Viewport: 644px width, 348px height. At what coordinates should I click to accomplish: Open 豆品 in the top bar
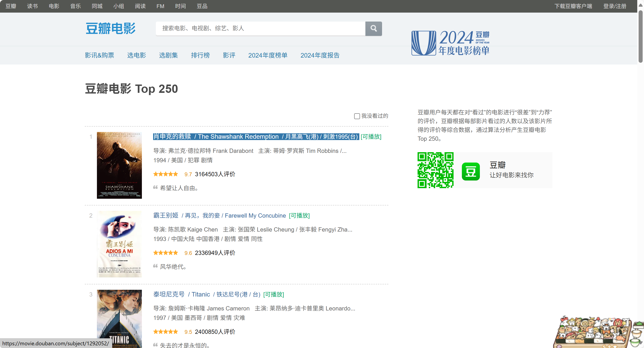(x=202, y=6)
